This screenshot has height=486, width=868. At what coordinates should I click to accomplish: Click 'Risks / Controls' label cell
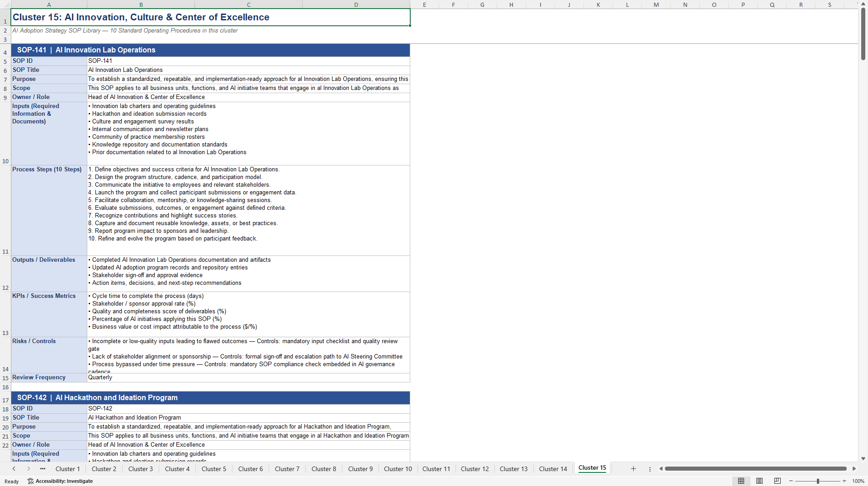pos(49,355)
